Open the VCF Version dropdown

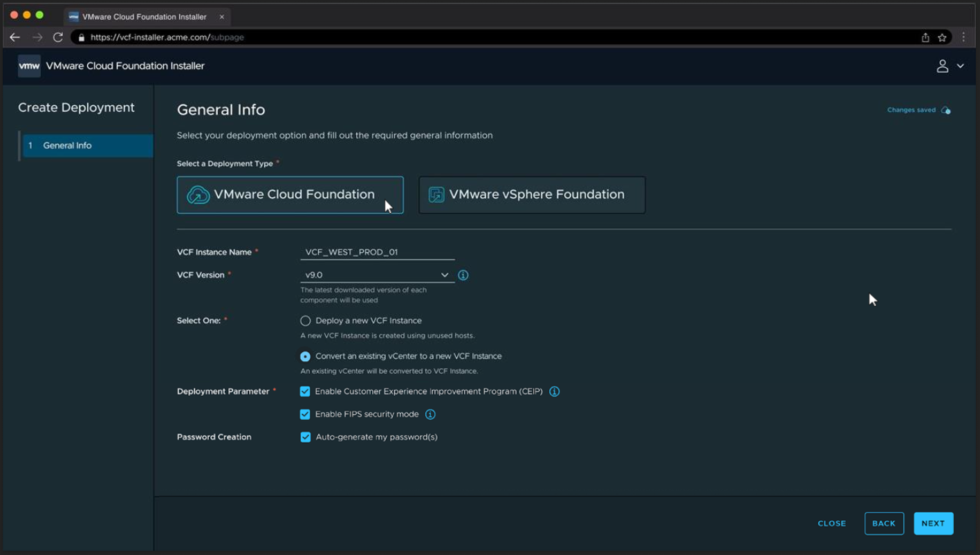click(x=378, y=275)
